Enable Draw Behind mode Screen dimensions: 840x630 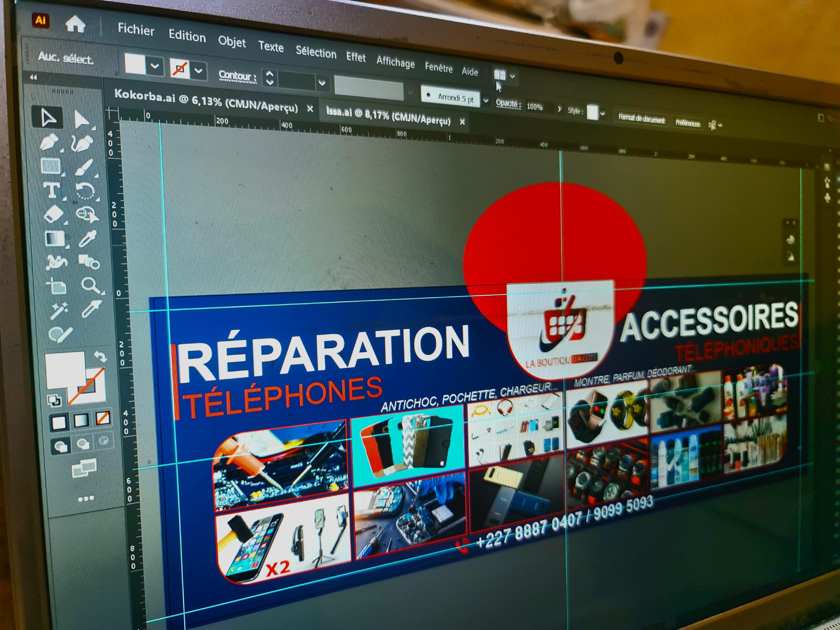[82, 444]
